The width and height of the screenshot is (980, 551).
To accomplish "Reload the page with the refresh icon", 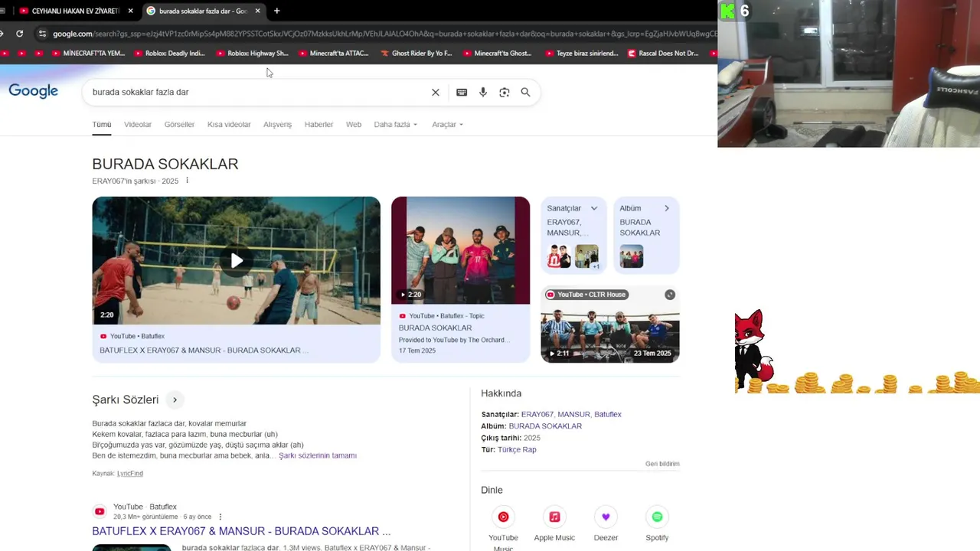I will click(19, 34).
